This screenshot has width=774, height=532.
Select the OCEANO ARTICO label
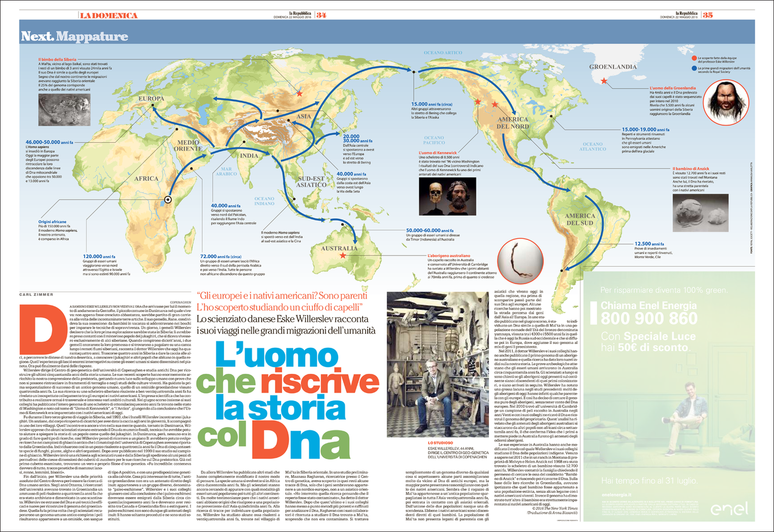[x=442, y=53]
